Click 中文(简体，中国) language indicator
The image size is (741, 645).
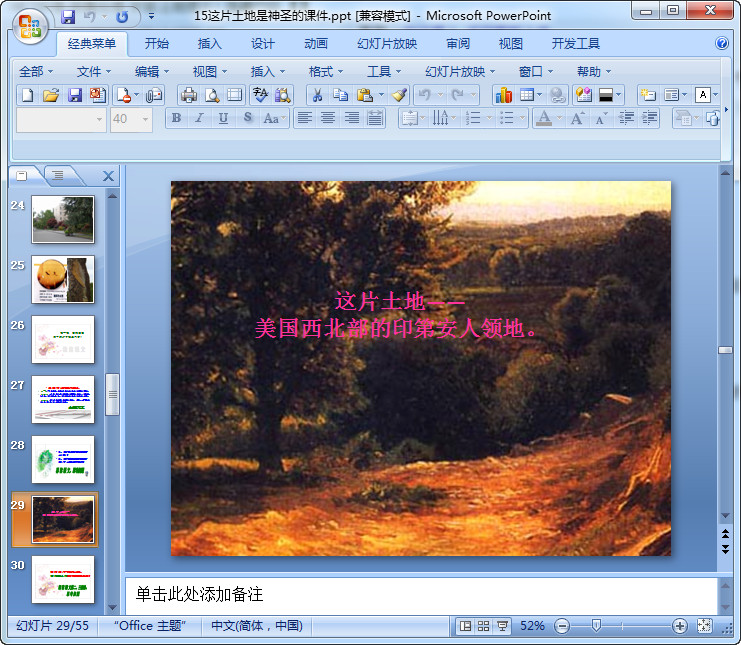(257, 626)
